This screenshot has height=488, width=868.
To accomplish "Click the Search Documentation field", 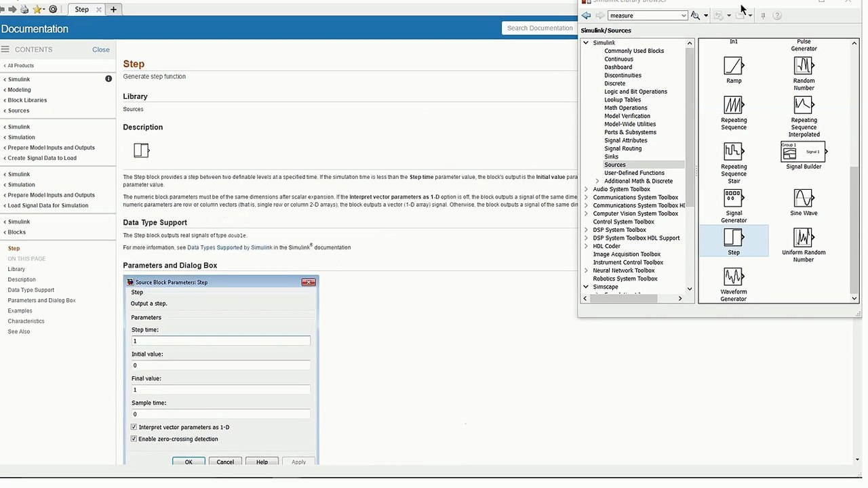I will click(540, 28).
